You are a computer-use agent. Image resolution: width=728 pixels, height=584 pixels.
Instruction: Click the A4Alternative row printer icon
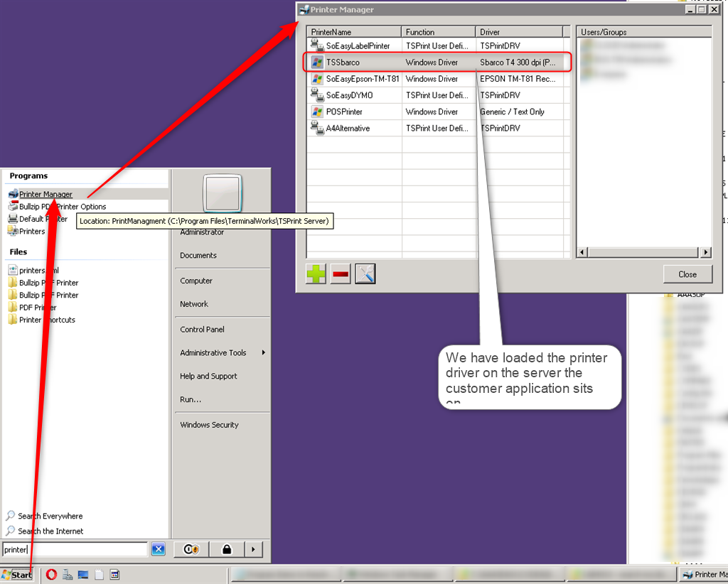(x=317, y=128)
